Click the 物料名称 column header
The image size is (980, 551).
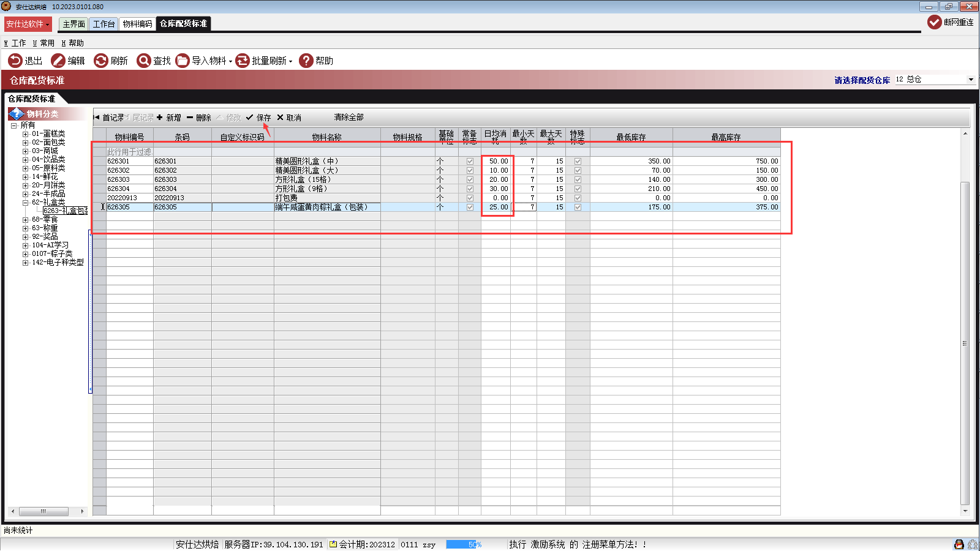327,137
